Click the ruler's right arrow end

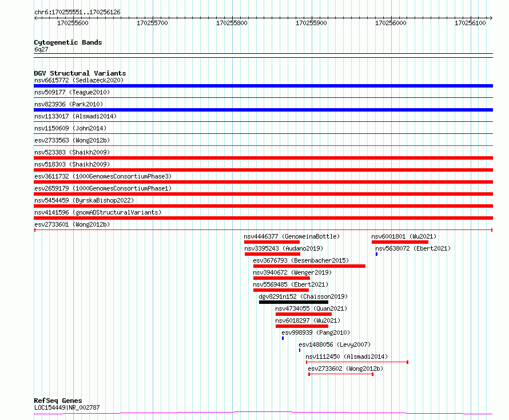point(491,18)
